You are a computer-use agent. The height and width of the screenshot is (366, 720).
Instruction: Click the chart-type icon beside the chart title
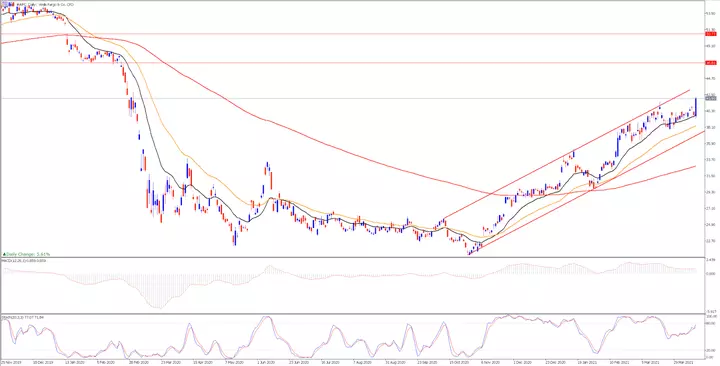10,5
